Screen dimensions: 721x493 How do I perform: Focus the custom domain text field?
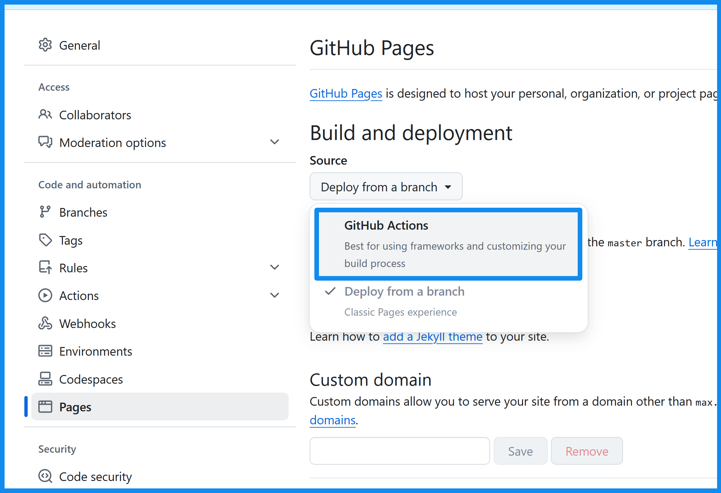point(399,451)
